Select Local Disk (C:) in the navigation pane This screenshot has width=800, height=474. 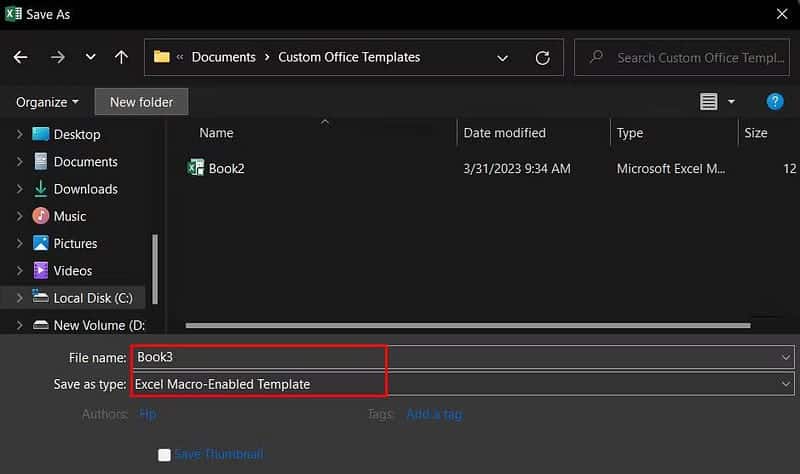93,298
